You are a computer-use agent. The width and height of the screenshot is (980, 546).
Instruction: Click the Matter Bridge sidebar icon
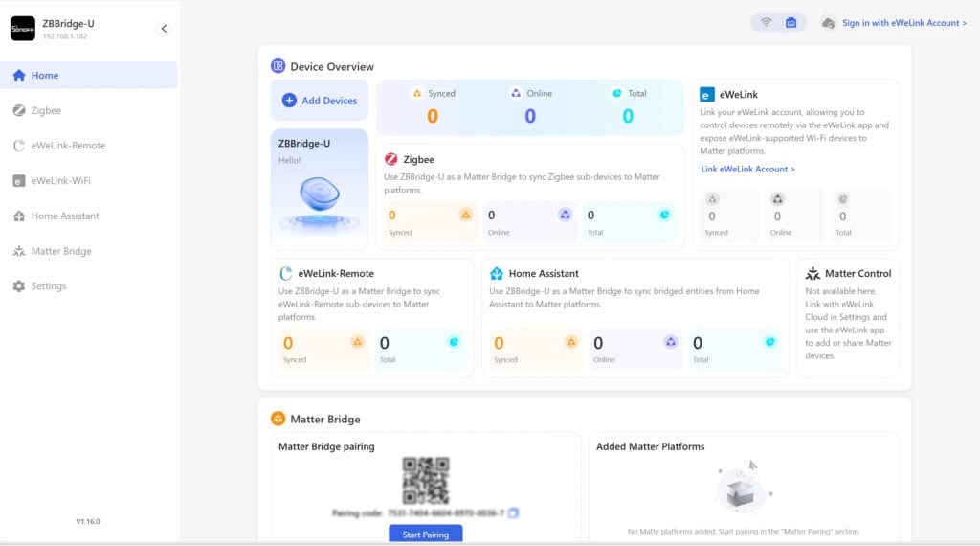[x=19, y=251]
